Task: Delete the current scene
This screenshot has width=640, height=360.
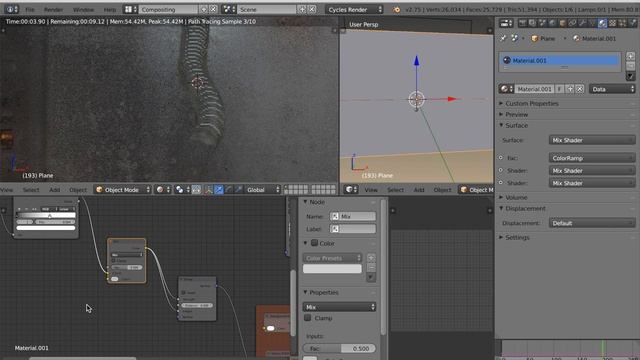Action: tap(311, 9)
